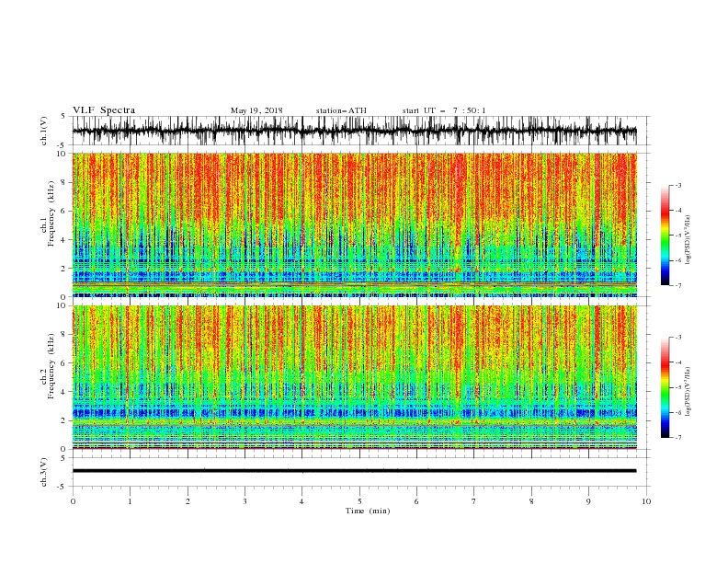This screenshot has height=563, width=728.
Task: Click time axis tick label "10"
Action: pos(646,501)
